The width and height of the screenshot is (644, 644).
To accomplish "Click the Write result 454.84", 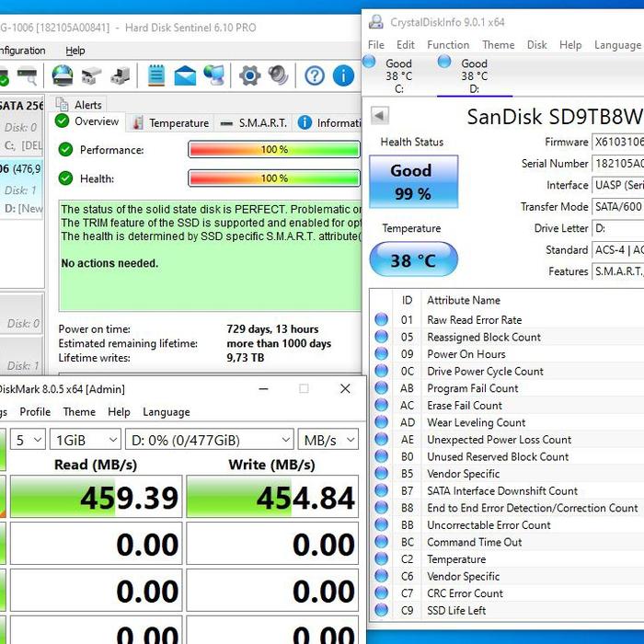I will 272,497.
